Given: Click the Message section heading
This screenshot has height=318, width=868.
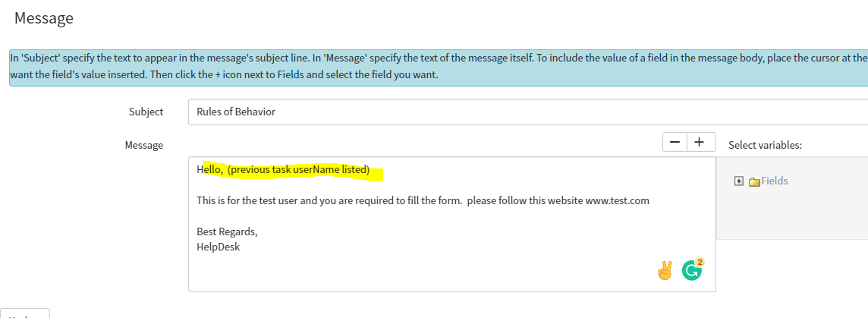Looking at the screenshot, I should [x=44, y=18].
